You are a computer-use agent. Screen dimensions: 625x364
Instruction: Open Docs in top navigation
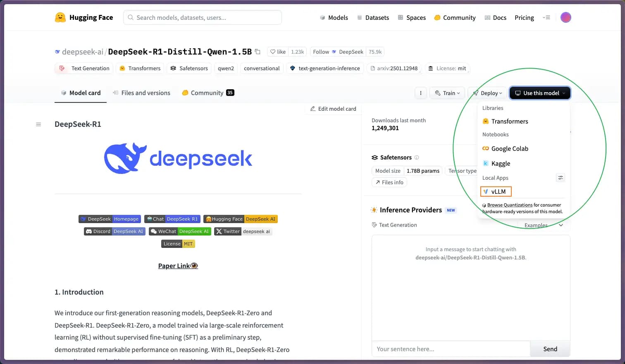coord(495,17)
